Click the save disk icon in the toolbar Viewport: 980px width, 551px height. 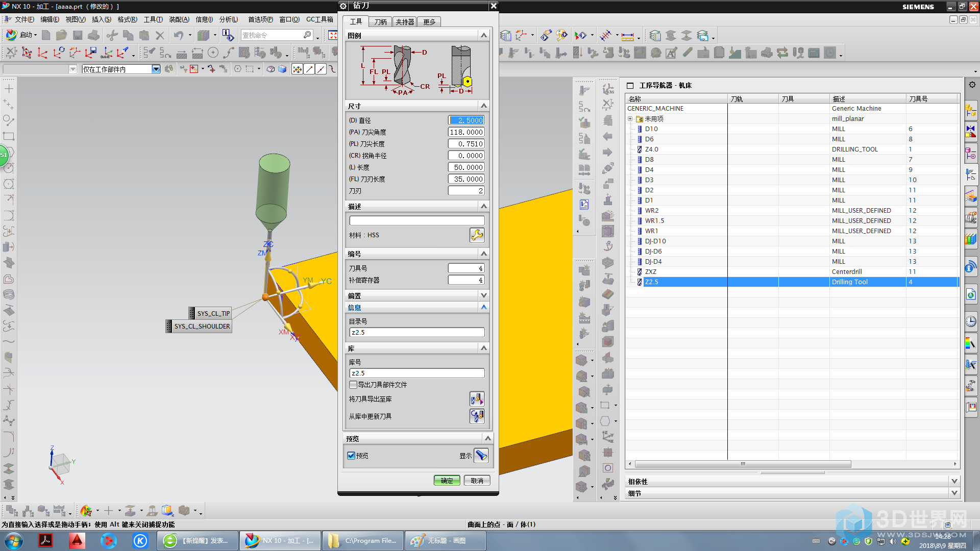click(x=78, y=35)
